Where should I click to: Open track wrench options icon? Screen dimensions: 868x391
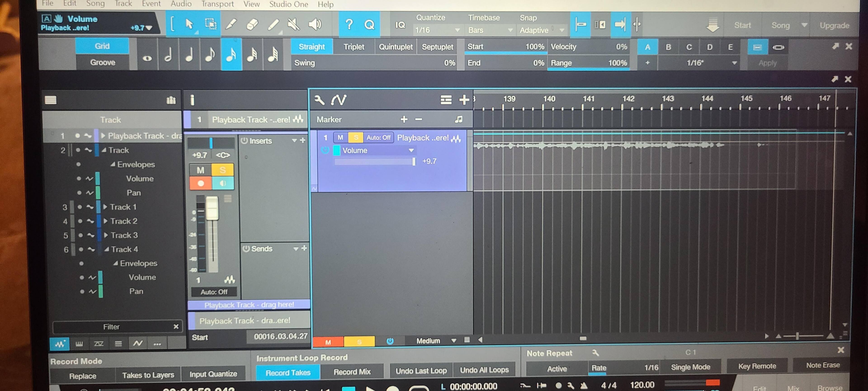pos(319,100)
